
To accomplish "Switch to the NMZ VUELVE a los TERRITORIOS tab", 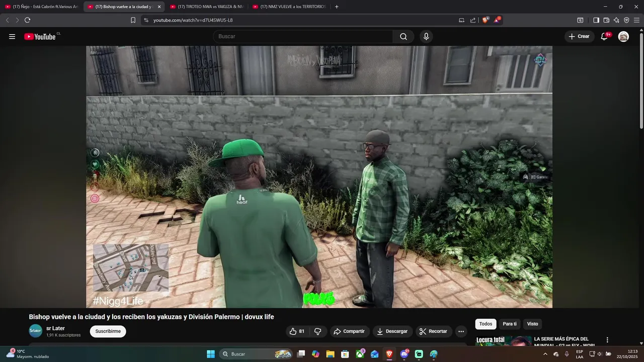I will pos(289,7).
